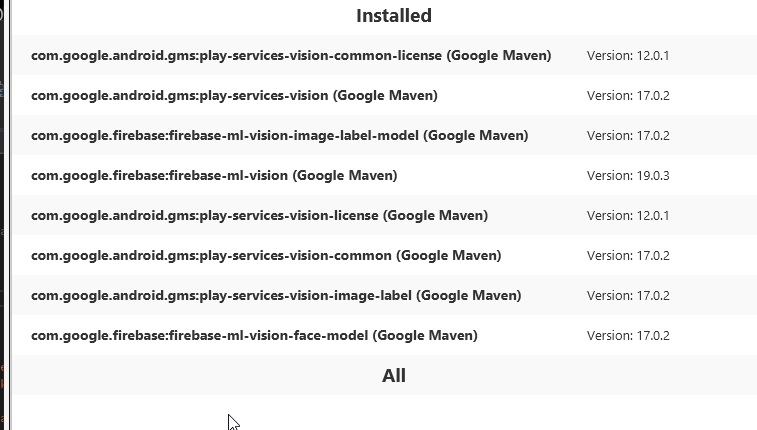Click version 12.0.1 of play-services-vision-license
Viewport: 757px width, 430px height.
pyautogui.click(x=627, y=216)
